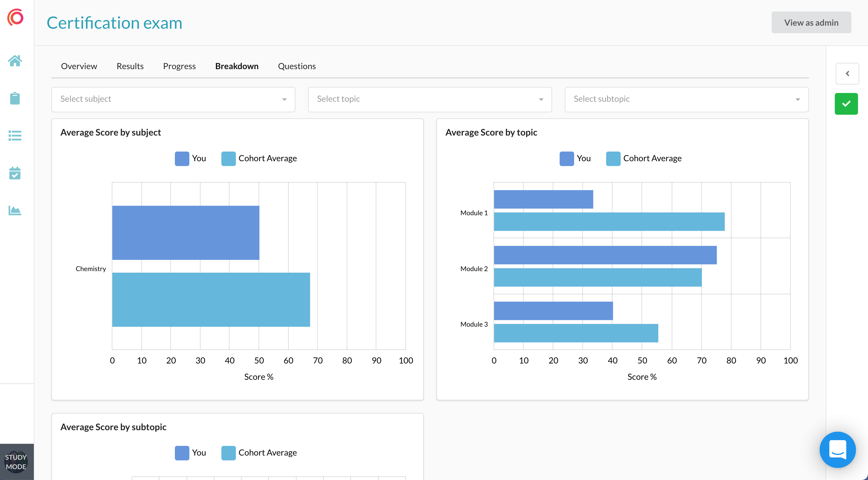This screenshot has width=868, height=480.
Task: Switch to the Questions tab
Action: [x=297, y=66]
